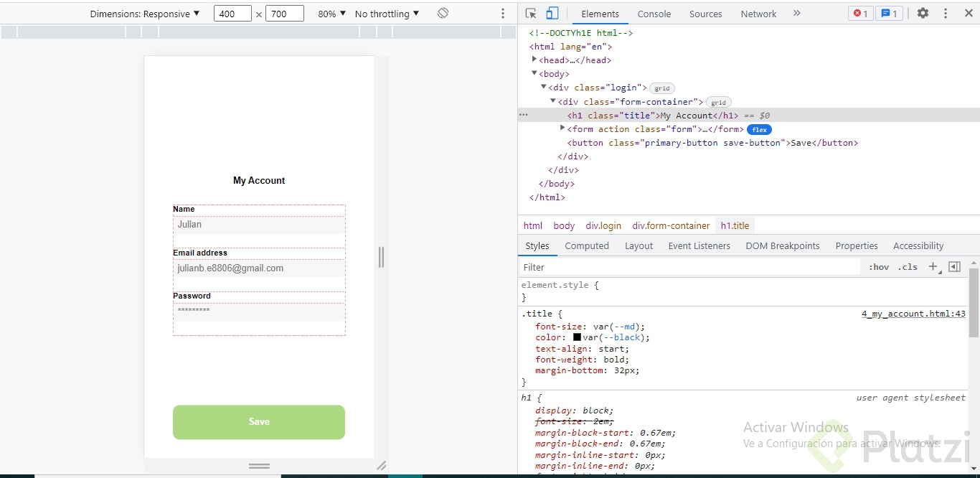Open device toolbar more options menu
Screen dimensions: 980x478
pyautogui.click(x=503, y=14)
